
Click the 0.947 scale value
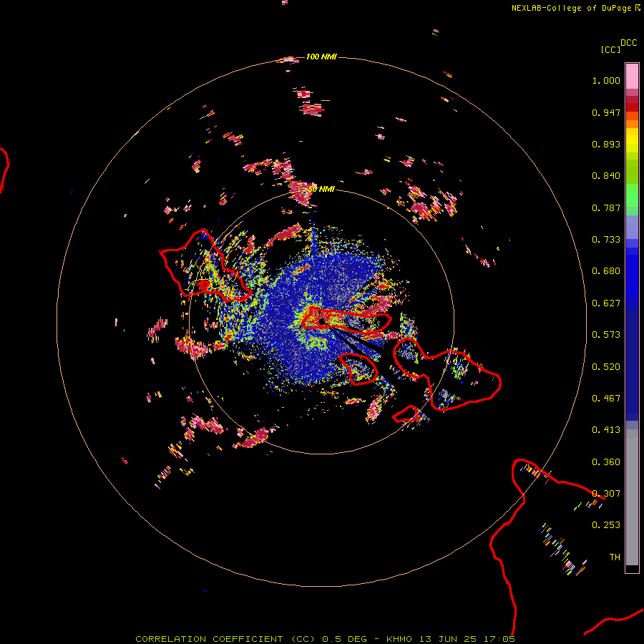(606, 112)
